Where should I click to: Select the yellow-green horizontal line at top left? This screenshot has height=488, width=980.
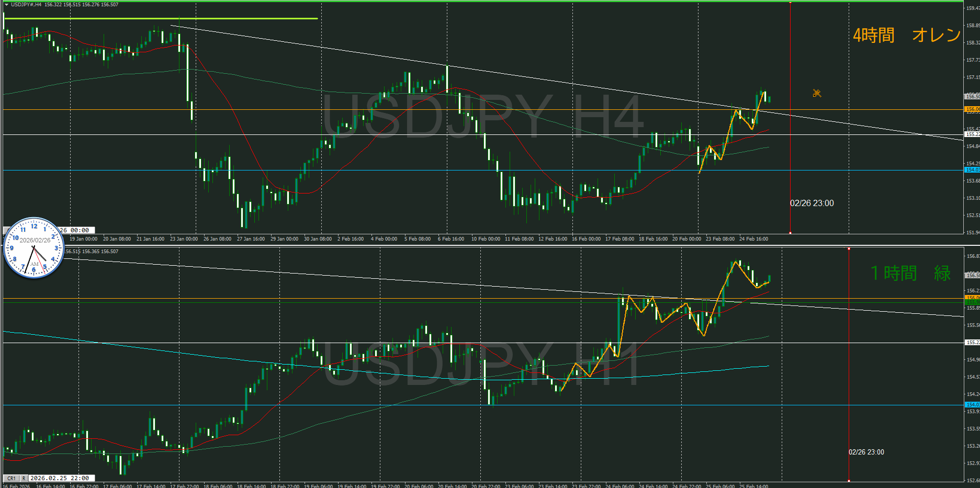[x=157, y=19]
